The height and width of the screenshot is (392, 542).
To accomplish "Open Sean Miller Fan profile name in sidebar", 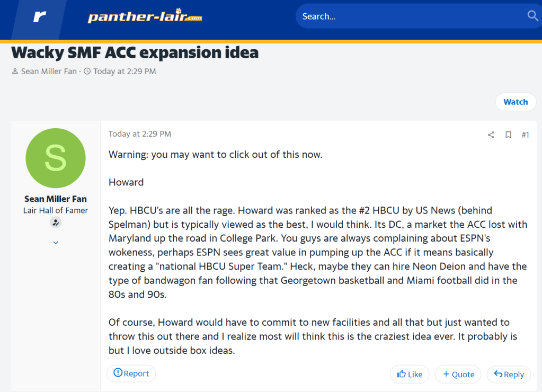I will point(56,199).
